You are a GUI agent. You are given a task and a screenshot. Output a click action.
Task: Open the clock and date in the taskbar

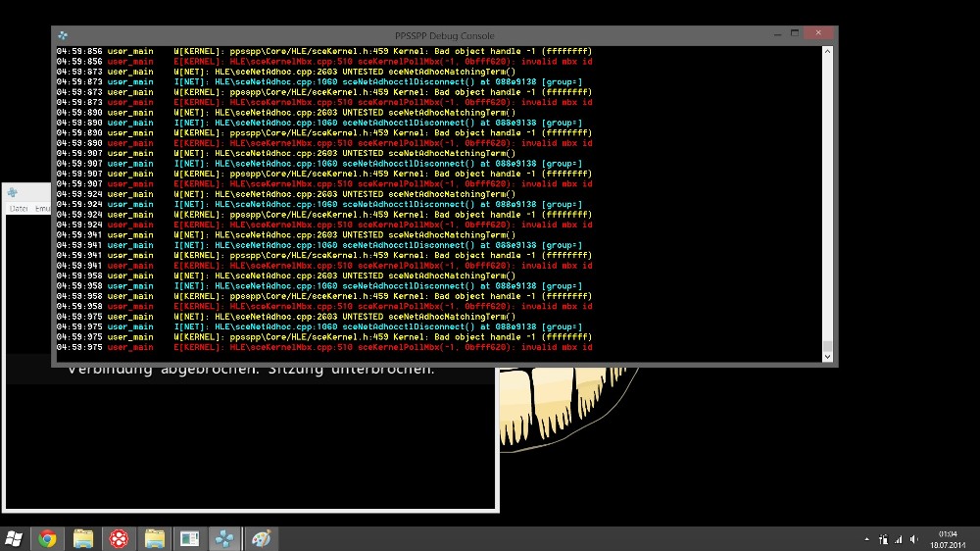[947, 538]
